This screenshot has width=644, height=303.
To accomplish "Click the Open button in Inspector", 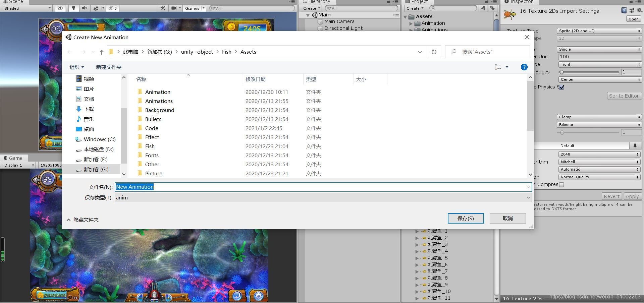I will (633, 19).
